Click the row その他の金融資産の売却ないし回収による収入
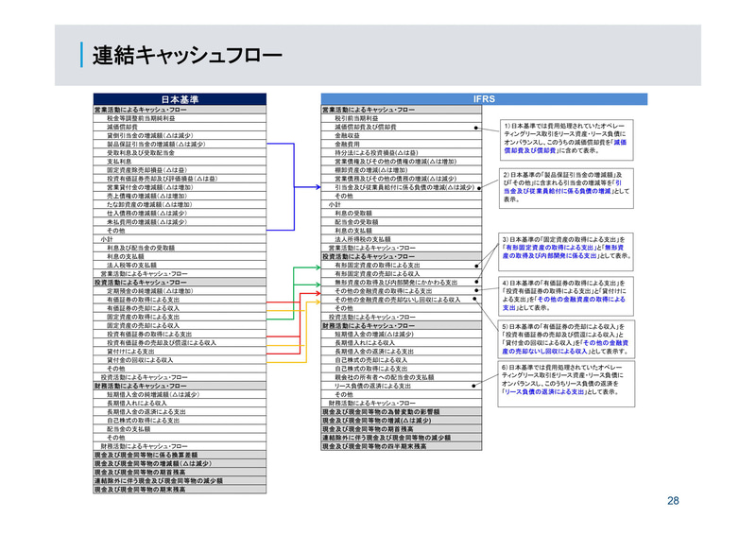This screenshot has width=756, height=535. point(401,300)
